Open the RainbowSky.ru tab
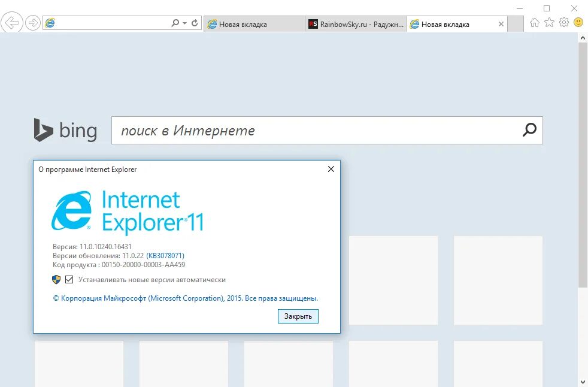The width and height of the screenshot is (588, 387). pos(356,24)
